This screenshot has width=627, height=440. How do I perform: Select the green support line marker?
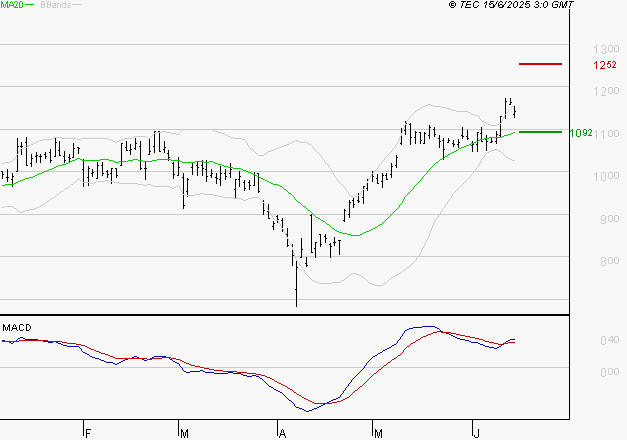tap(541, 131)
